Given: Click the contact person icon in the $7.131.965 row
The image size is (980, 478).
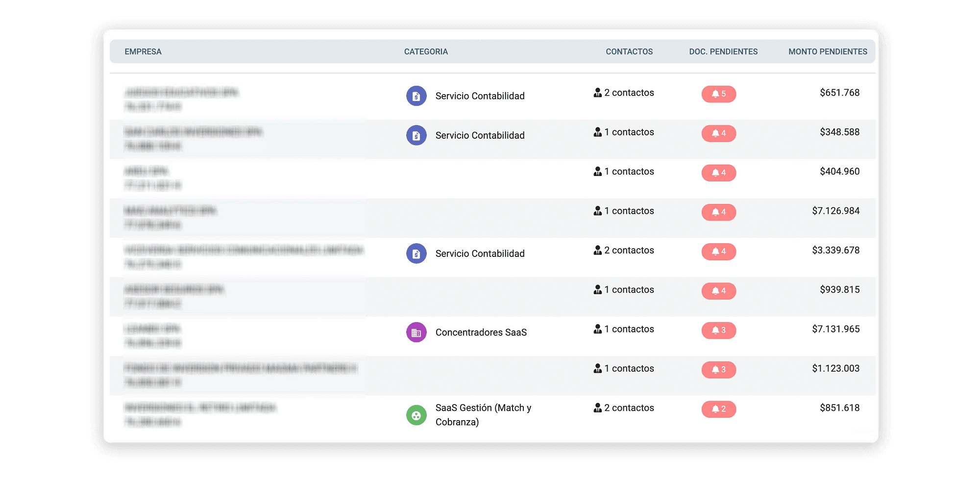Looking at the screenshot, I should [597, 329].
